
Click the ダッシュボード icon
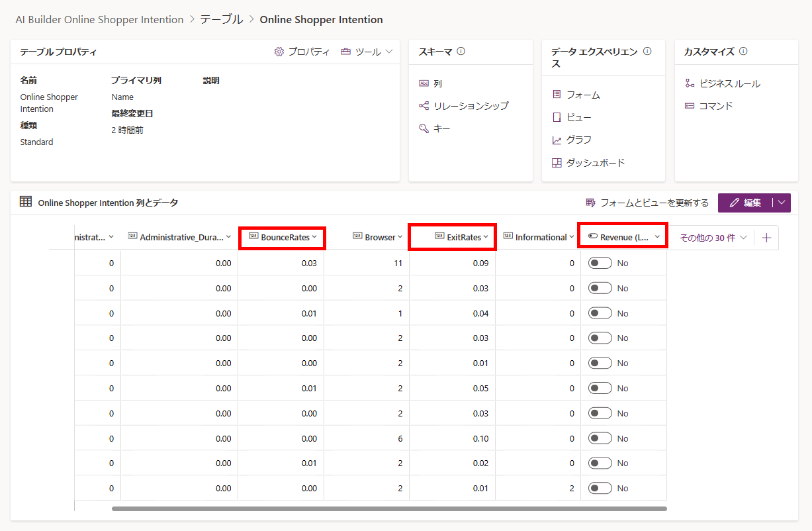pos(557,163)
